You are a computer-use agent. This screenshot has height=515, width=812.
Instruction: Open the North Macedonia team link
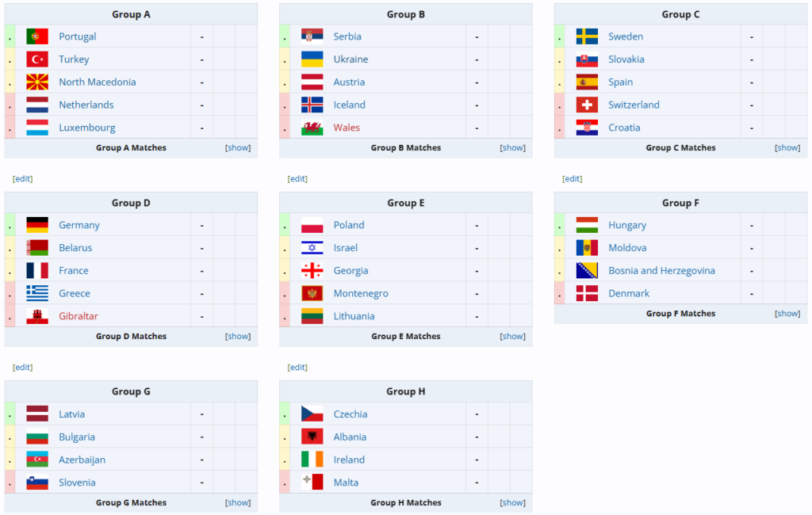coord(98,82)
